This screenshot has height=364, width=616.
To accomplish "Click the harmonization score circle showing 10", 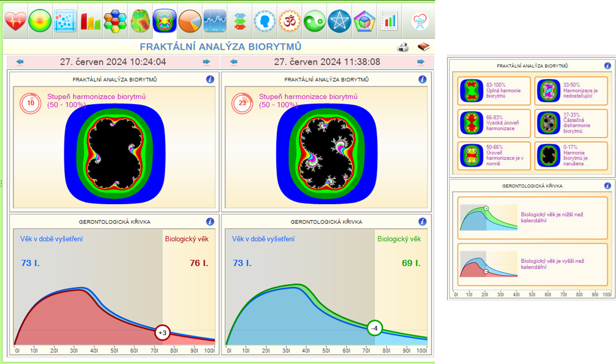I will click(30, 103).
